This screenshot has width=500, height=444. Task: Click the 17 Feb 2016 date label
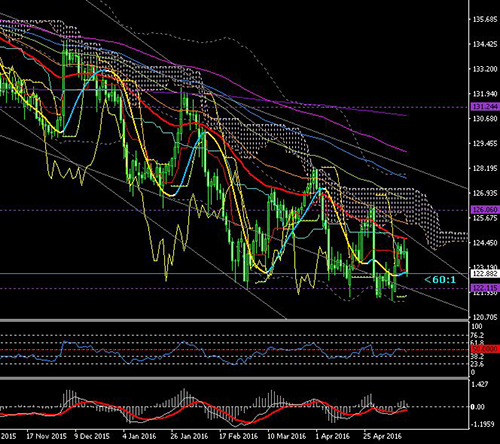pyautogui.click(x=238, y=436)
